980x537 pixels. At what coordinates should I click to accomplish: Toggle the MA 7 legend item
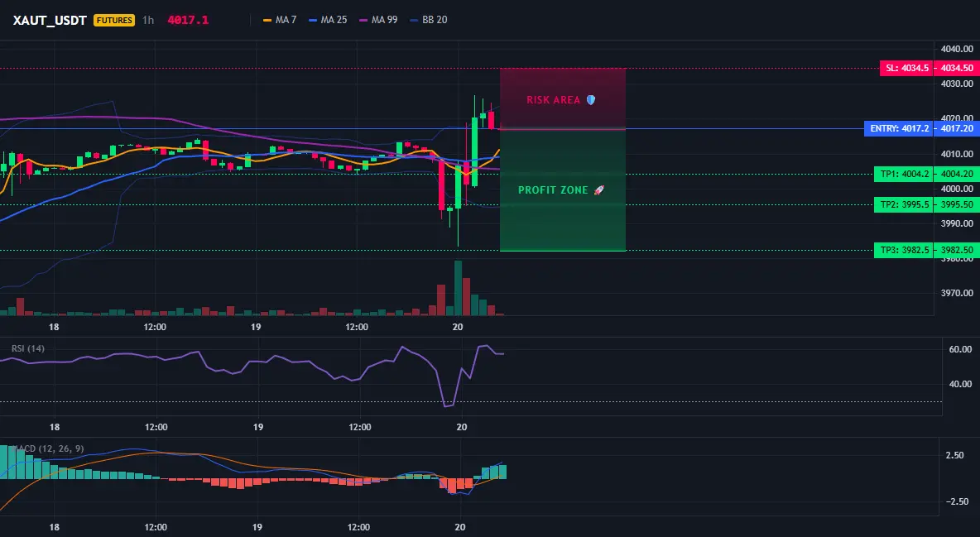click(280, 20)
